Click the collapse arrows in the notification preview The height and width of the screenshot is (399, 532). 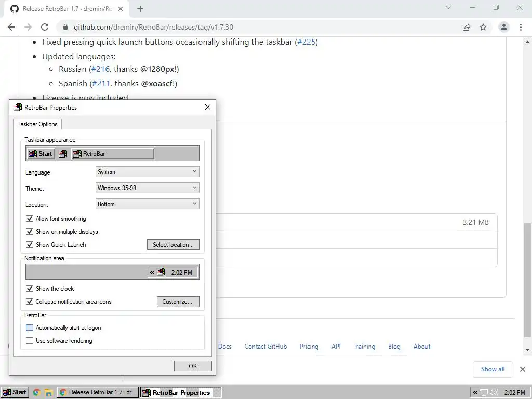[152, 272]
